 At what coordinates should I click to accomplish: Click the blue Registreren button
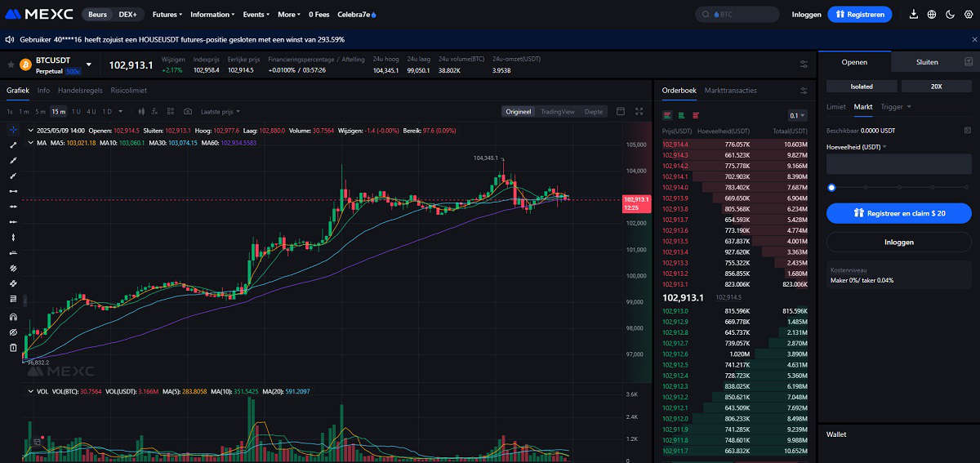pos(860,15)
